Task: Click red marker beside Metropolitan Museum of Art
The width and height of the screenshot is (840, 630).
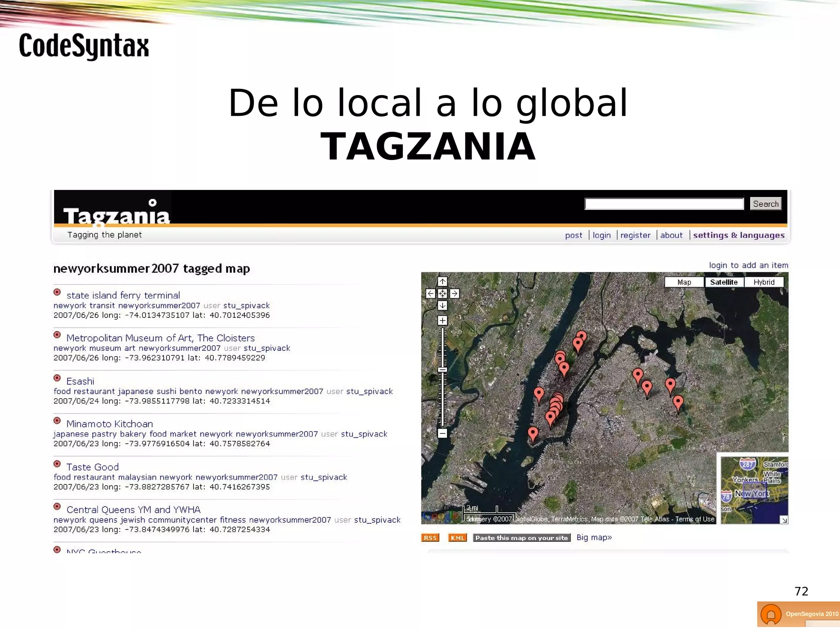Action: (x=57, y=335)
